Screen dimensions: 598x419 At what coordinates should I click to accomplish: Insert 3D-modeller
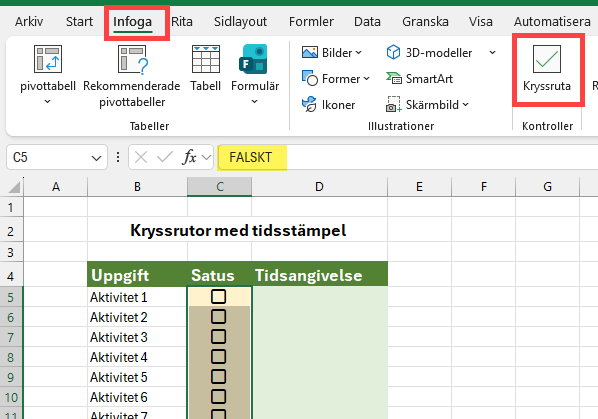pos(429,52)
